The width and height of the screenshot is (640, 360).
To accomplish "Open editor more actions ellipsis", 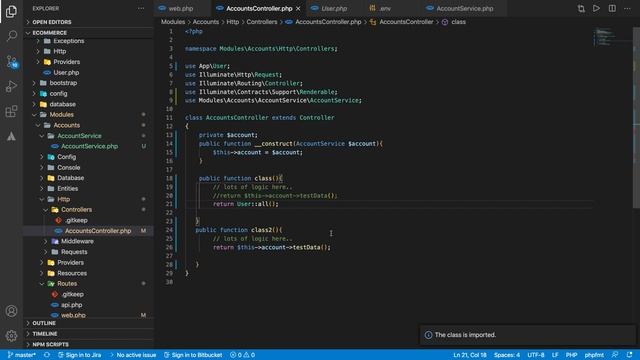I will coord(627,8).
